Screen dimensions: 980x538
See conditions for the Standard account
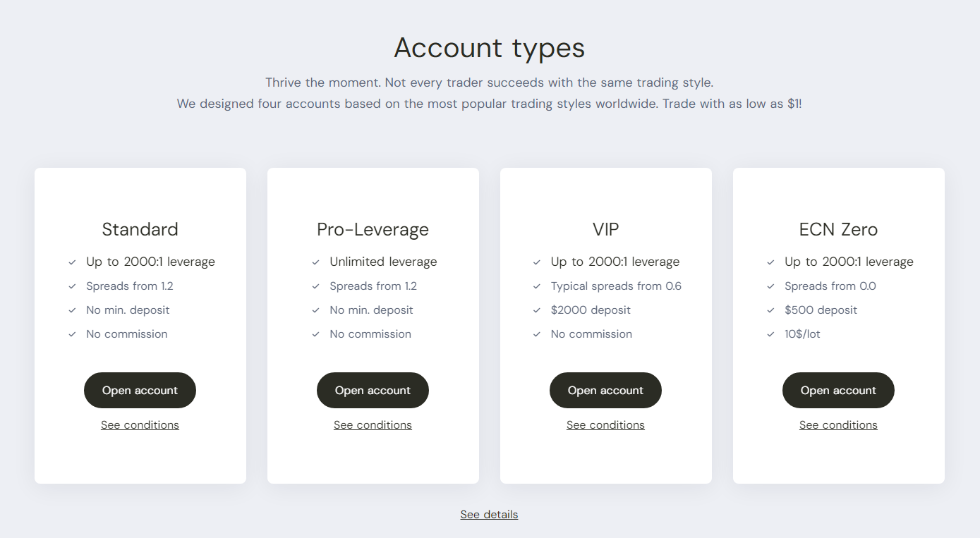(x=140, y=425)
